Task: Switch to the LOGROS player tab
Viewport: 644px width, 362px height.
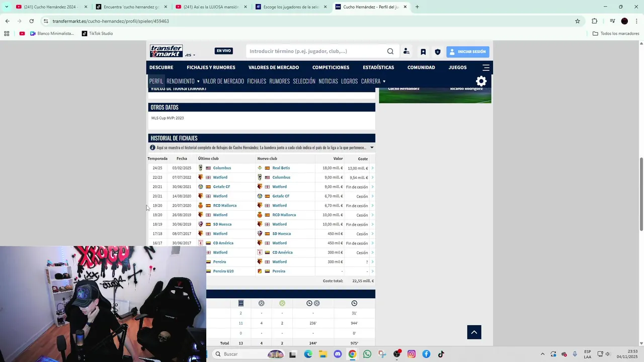Action: pyautogui.click(x=349, y=81)
